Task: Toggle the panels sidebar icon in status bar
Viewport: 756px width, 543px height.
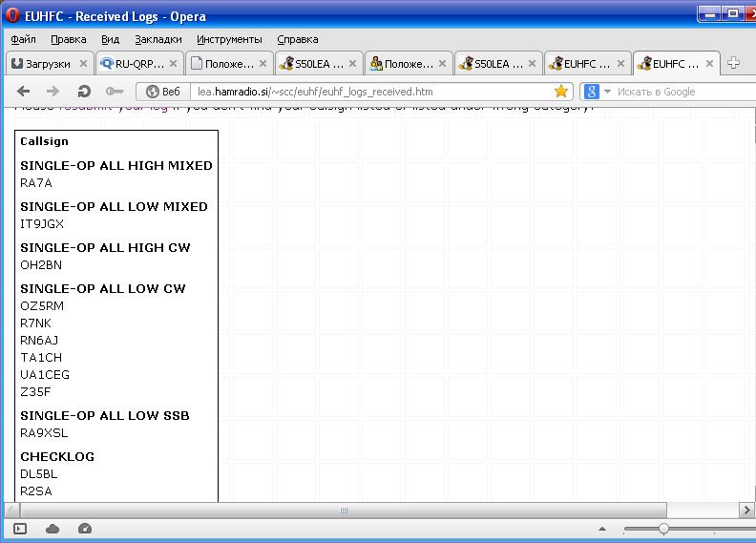Action: 20,529
